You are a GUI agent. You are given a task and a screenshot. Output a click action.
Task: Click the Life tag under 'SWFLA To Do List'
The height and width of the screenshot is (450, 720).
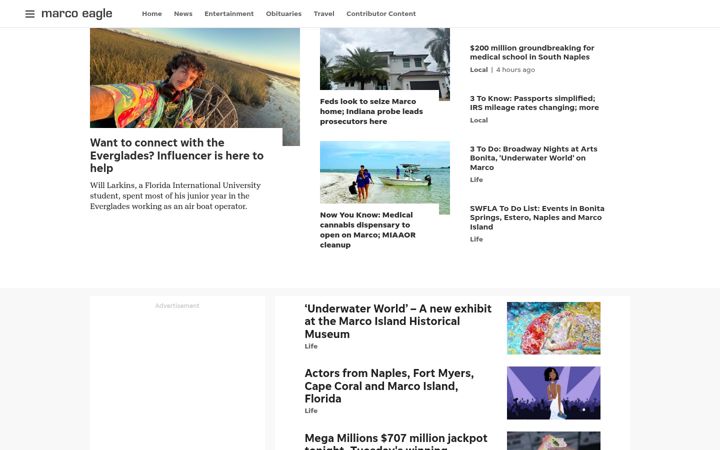476,239
